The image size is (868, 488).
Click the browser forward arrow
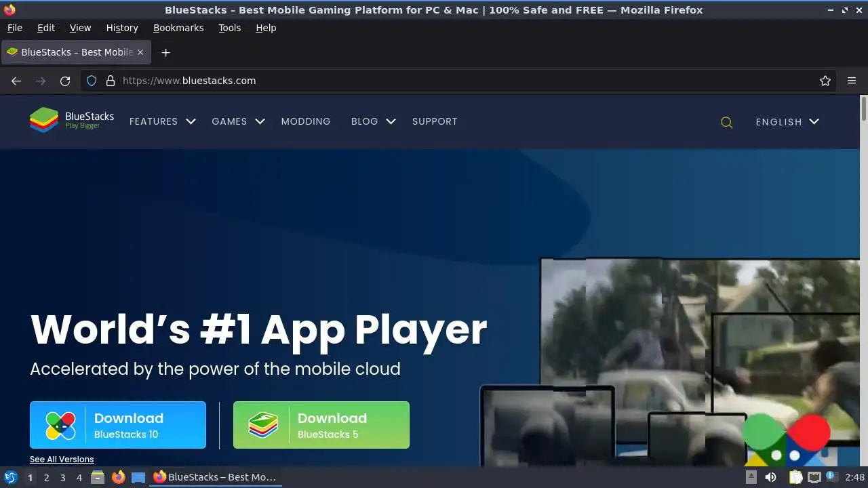pos(41,81)
